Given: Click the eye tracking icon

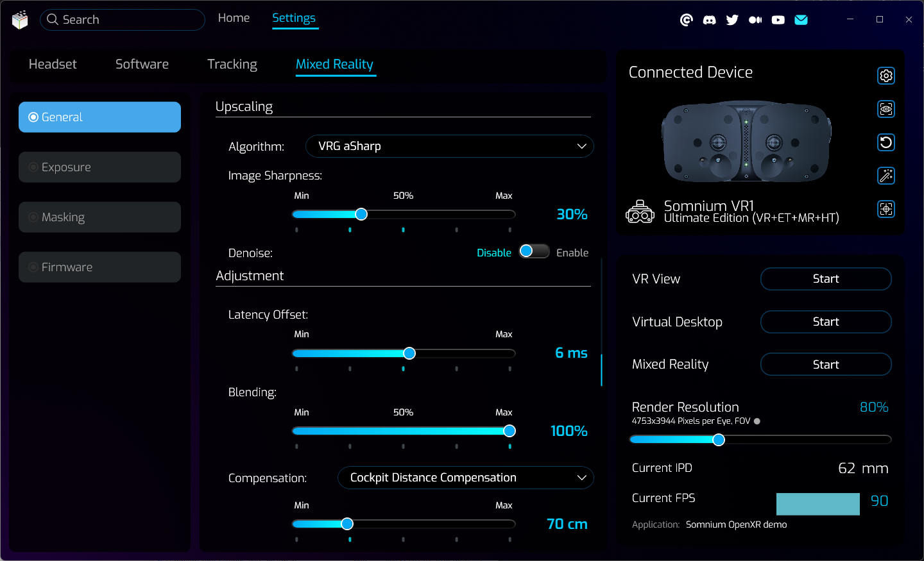Looking at the screenshot, I should (x=886, y=109).
